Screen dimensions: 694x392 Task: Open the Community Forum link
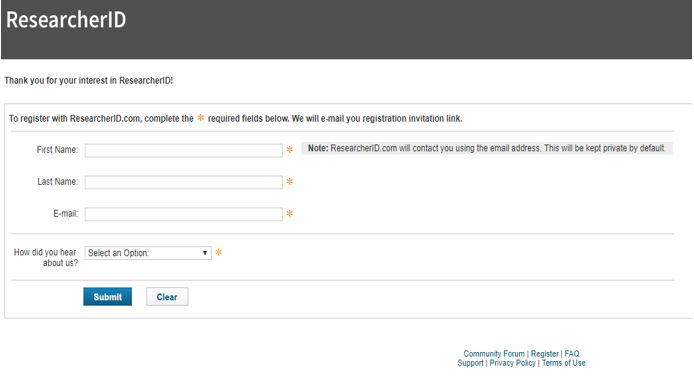point(494,354)
